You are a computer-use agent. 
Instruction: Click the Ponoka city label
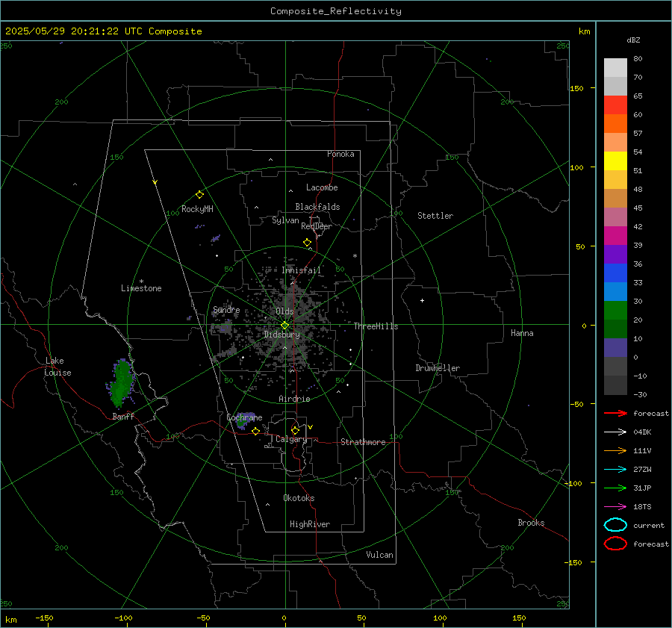pyautogui.click(x=340, y=154)
